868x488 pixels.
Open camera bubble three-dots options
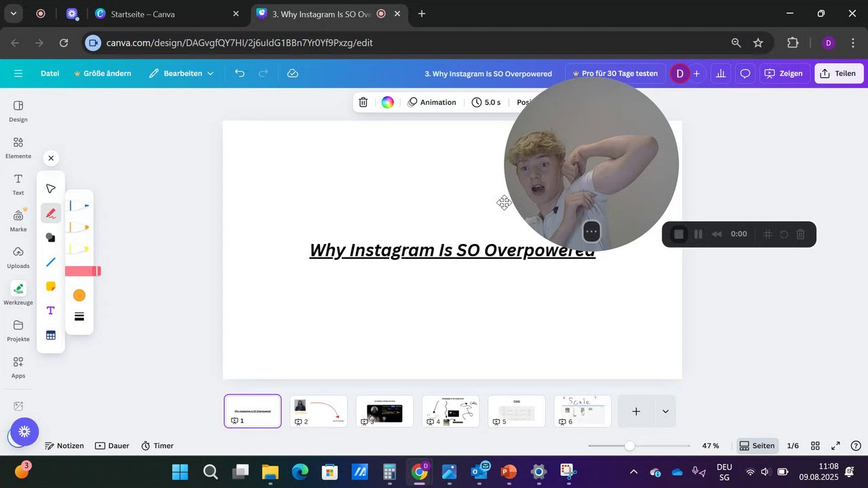591,232
